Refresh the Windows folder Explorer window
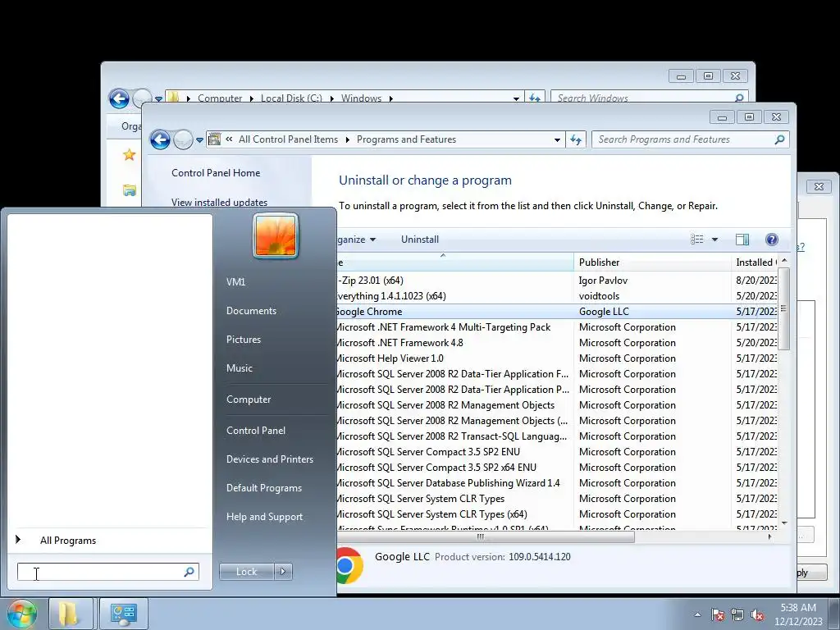 pyautogui.click(x=535, y=98)
